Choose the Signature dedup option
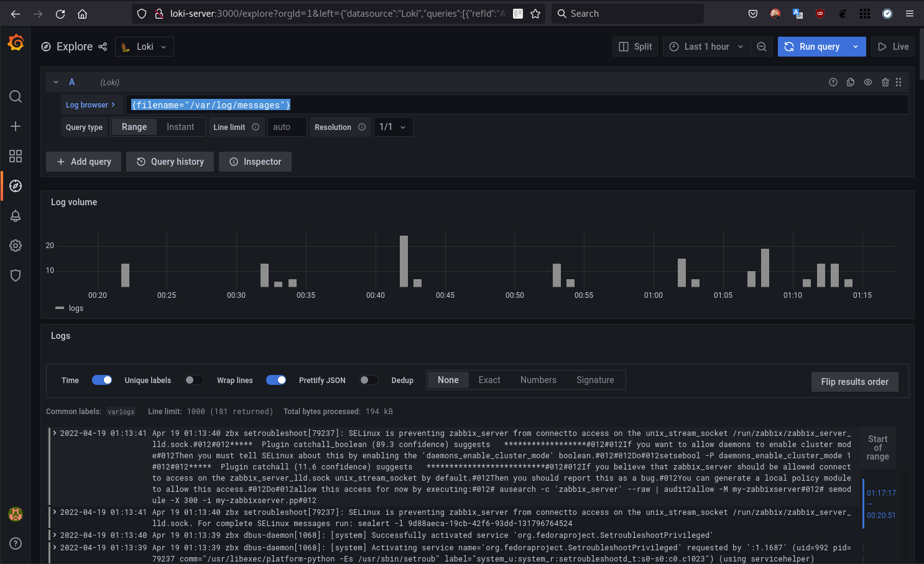Screen dimensions: 924x564 click(x=594, y=380)
